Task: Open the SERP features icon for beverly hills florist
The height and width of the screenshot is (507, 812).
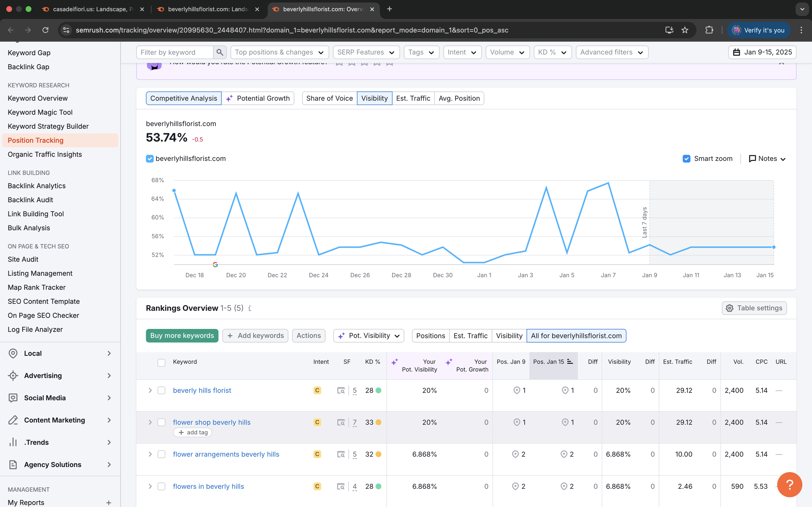Action: tap(341, 390)
